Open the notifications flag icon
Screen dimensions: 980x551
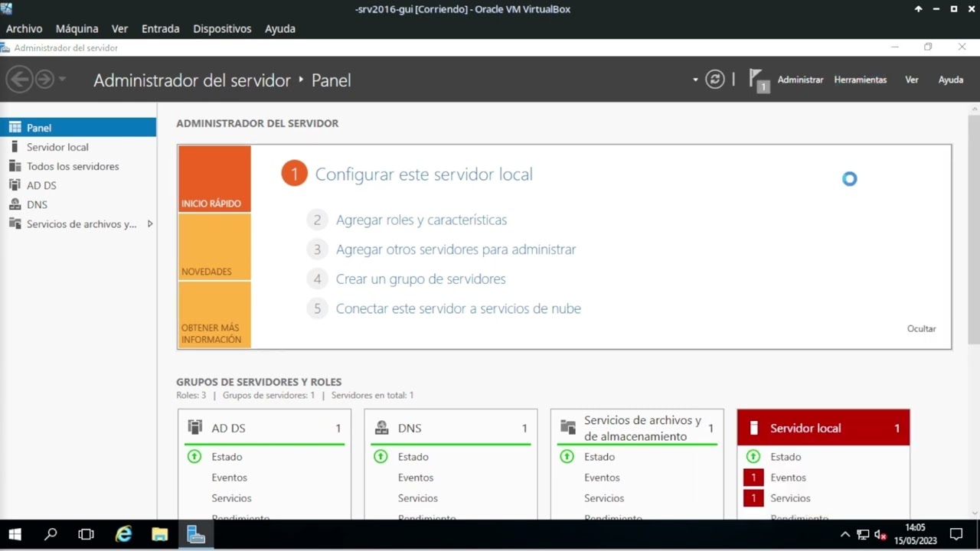758,80
